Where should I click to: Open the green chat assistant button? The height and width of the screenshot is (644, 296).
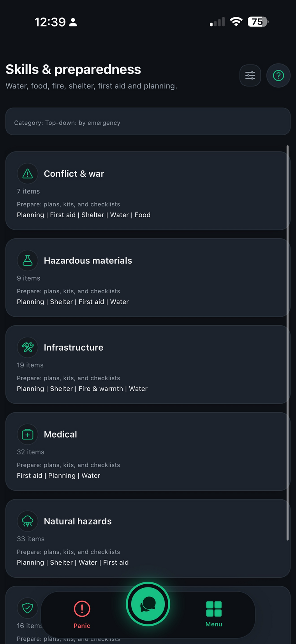coord(148,604)
